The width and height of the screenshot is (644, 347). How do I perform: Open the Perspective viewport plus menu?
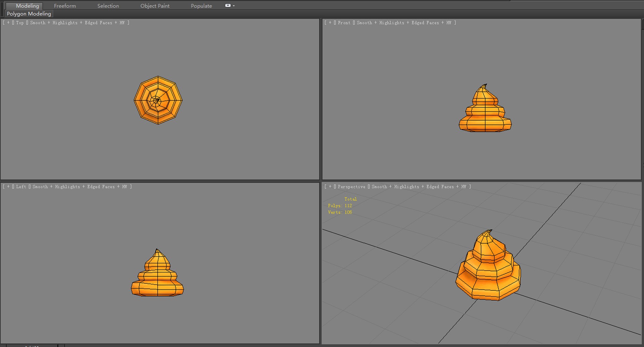330,187
